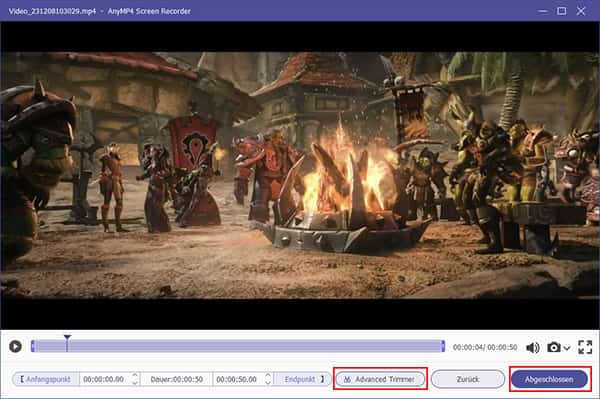Mute the speaker volume icon
This screenshot has height=399, width=600.
(x=533, y=347)
